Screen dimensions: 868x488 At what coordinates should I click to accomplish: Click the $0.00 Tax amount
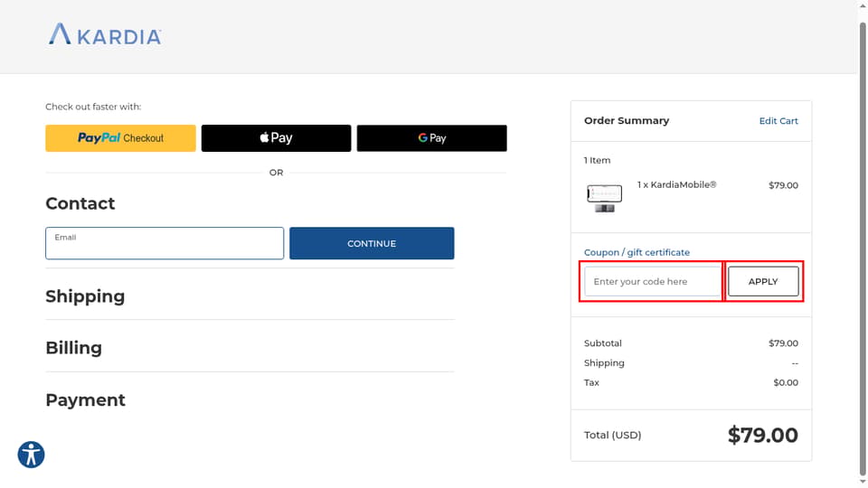click(786, 383)
